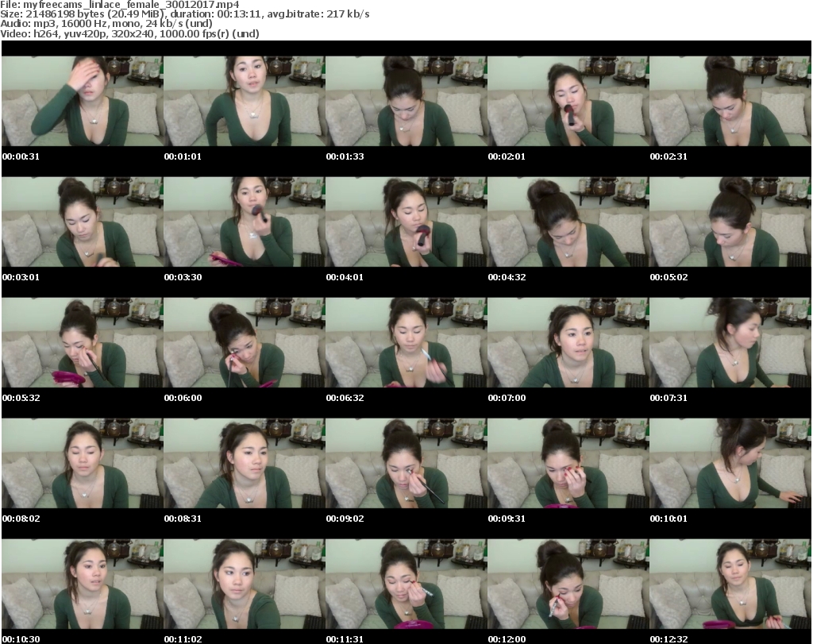This screenshot has width=813, height=644.
Task: Click the Video h264 info line
Action: pyautogui.click(x=129, y=33)
